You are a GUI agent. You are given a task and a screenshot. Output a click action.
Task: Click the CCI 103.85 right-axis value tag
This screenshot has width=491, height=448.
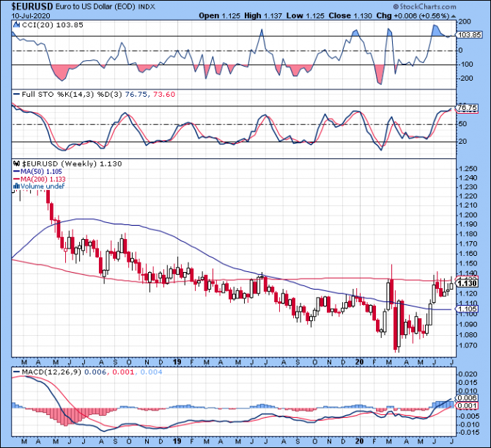467,34
